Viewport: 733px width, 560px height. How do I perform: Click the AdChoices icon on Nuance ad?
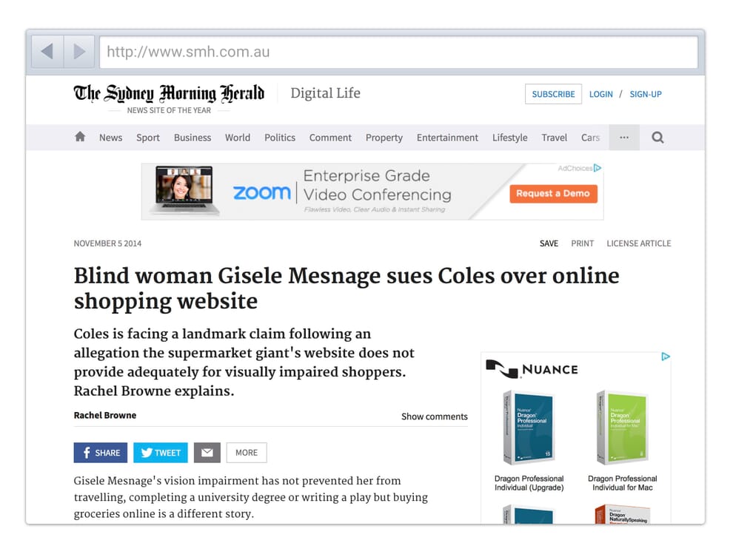click(666, 357)
